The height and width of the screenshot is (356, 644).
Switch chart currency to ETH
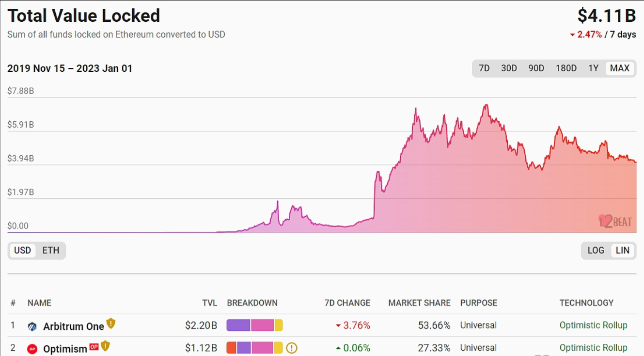click(50, 250)
